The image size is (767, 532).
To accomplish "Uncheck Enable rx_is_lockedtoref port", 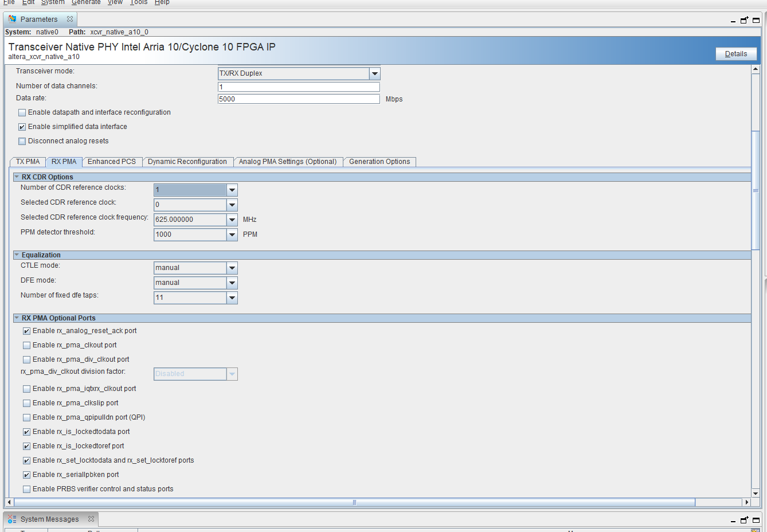I will tap(27, 447).
